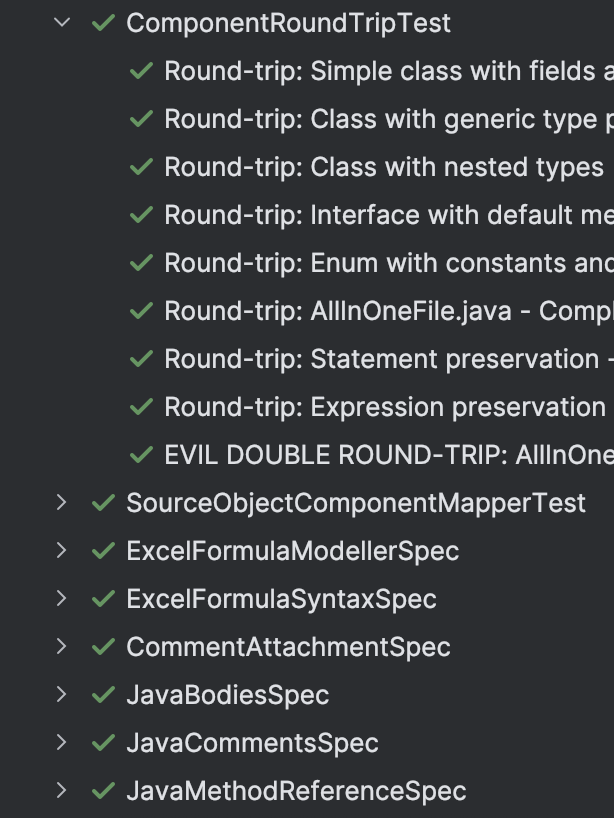Expand the JavaBodiesSpec chevron
This screenshot has width=614, height=818.
[62, 695]
